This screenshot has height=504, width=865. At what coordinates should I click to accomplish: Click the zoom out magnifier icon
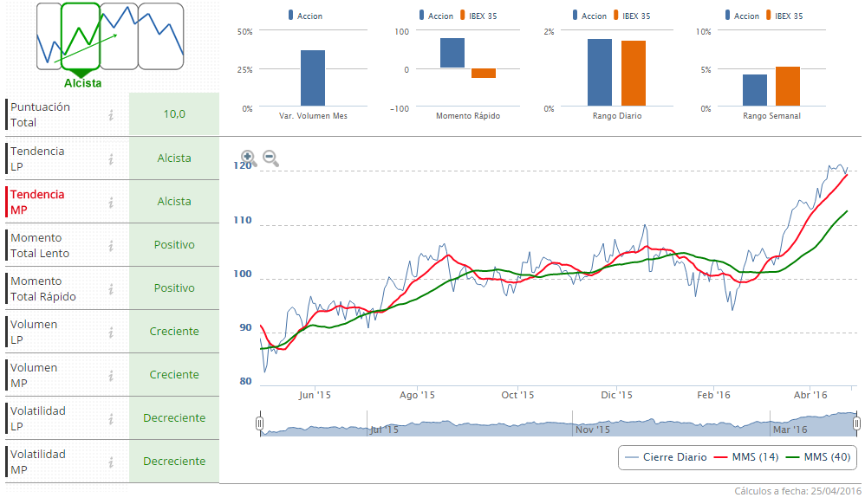point(270,158)
